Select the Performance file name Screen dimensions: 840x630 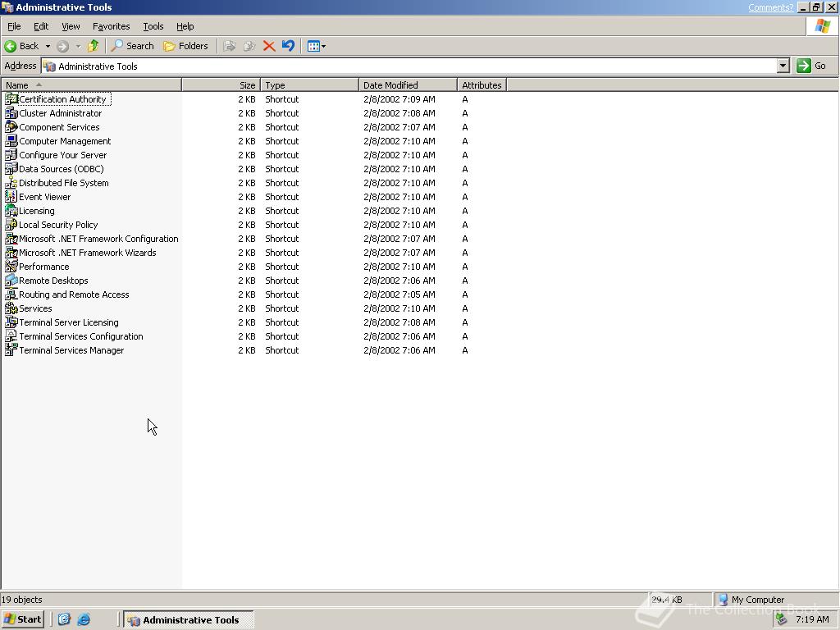click(x=44, y=267)
